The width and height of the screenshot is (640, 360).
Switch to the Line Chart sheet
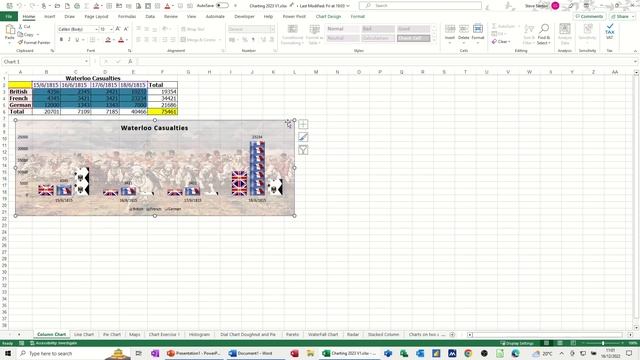point(84,334)
